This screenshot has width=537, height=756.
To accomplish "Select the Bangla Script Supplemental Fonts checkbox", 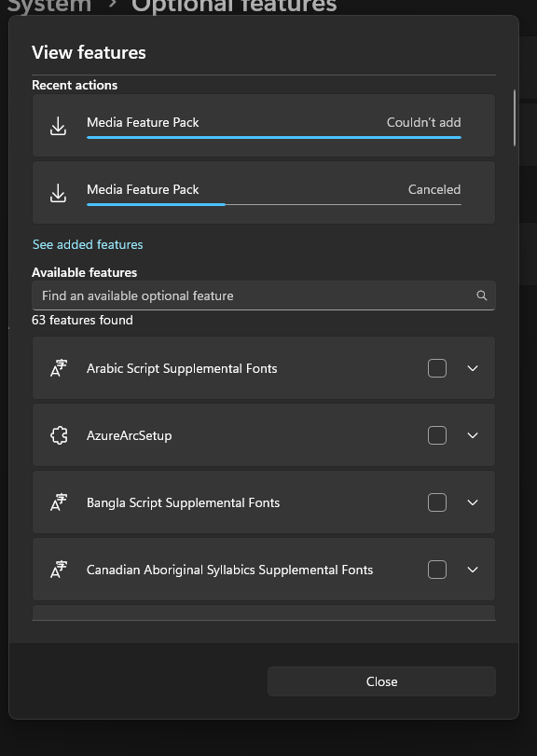I will (437, 502).
